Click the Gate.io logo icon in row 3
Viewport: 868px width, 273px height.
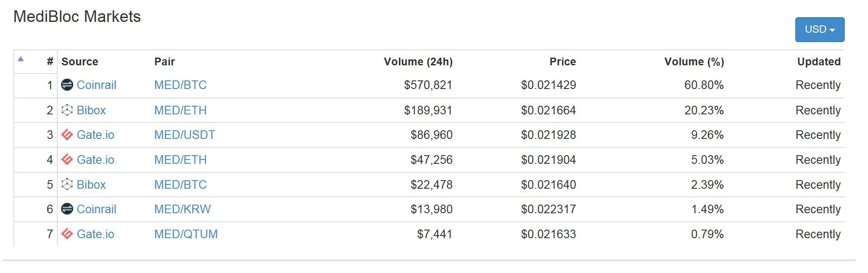[x=67, y=135]
